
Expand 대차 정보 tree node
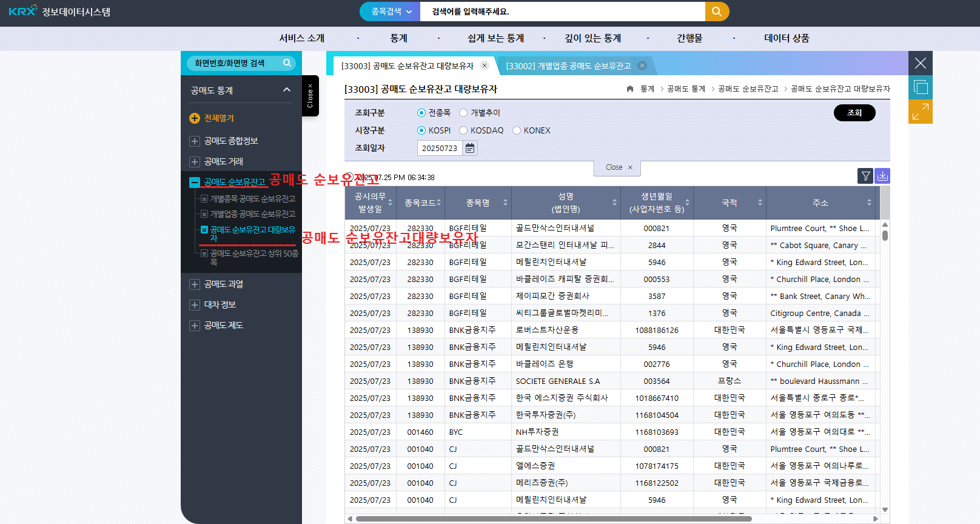195,305
